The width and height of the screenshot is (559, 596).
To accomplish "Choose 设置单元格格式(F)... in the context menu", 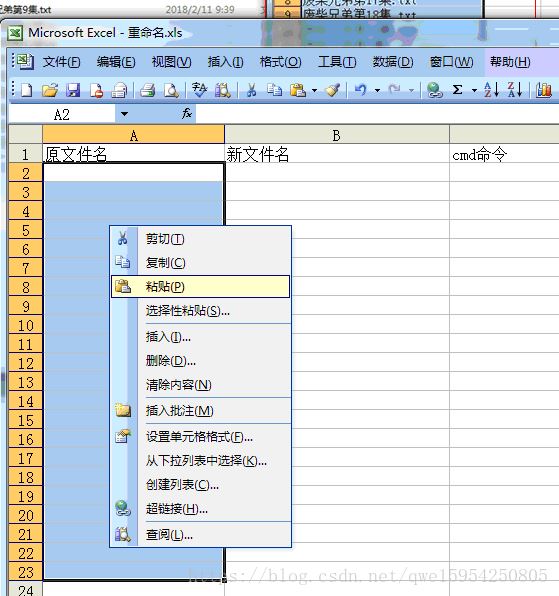I will tap(201, 437).
